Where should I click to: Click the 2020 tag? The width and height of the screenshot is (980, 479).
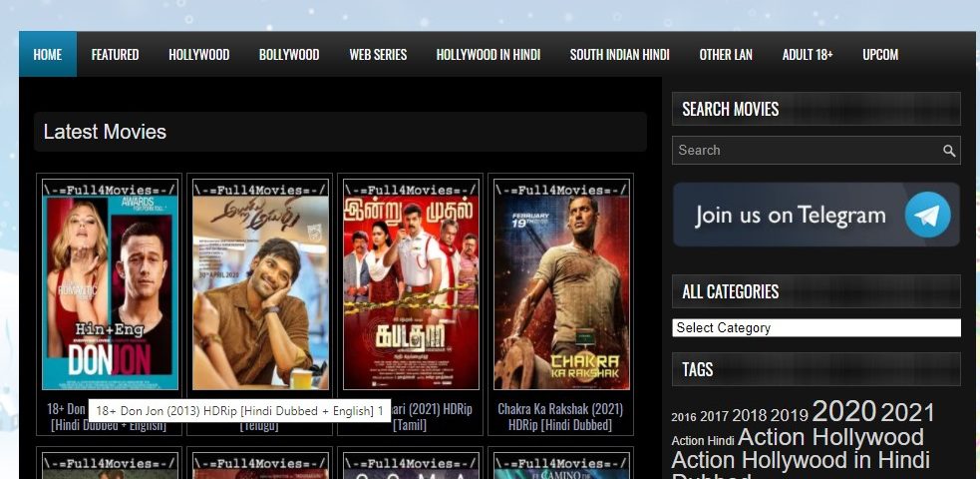pyautogui.click(x=844, y=411)
